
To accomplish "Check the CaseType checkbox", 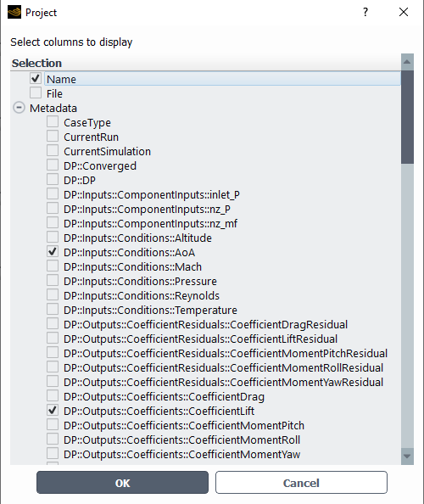I will point(53,122).
